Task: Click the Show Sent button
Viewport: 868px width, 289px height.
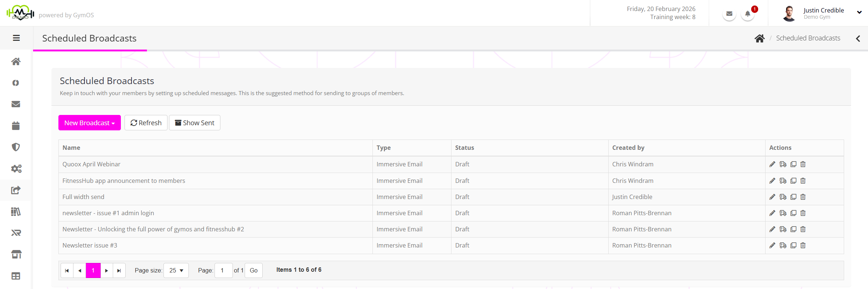Action: [x=194, y=123]
